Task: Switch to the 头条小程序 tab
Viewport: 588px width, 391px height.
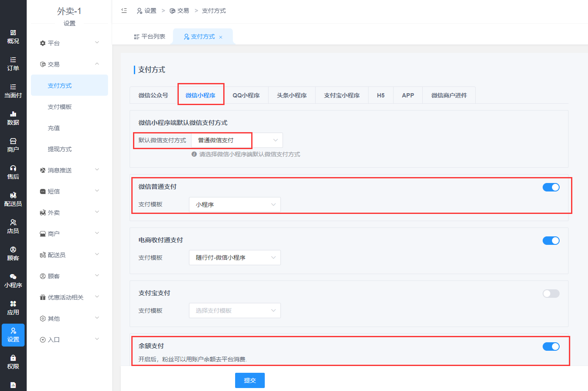Action: pos(292,95)
